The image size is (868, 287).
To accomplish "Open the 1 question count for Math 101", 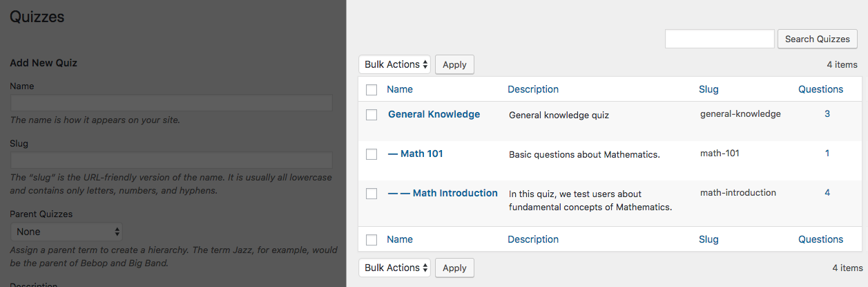I will coord(827,154).
